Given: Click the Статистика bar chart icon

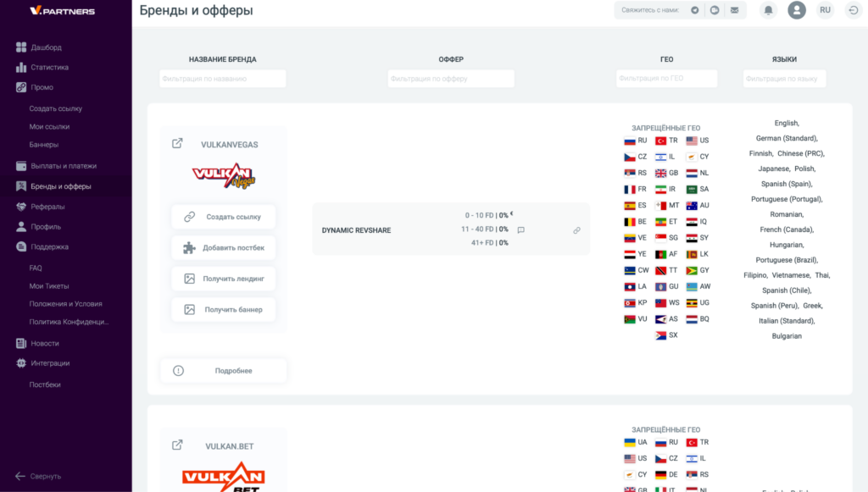Looking at the screenshot, I should tap(21, 68).
